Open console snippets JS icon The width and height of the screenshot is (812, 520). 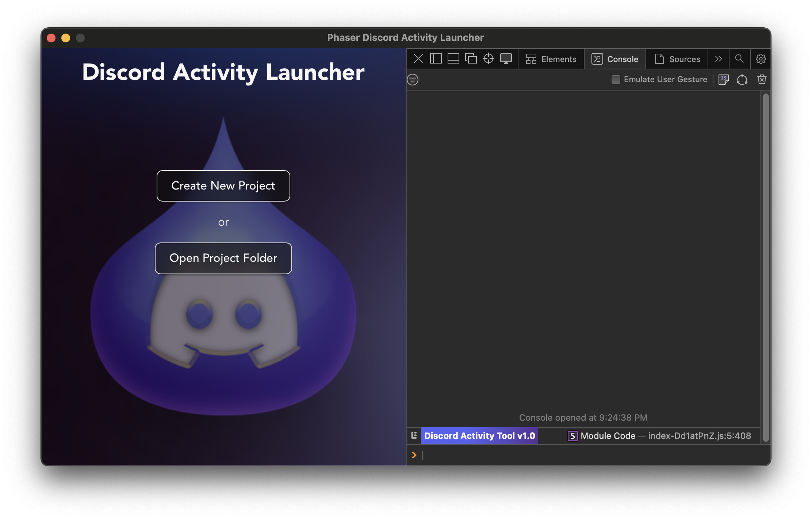coord(723,80)
